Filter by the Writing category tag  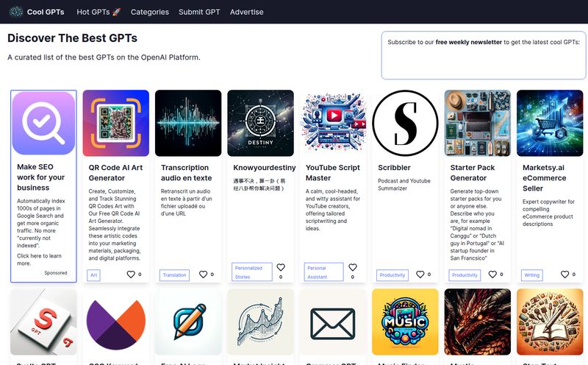pyautogui.click(x=531, y=275)
